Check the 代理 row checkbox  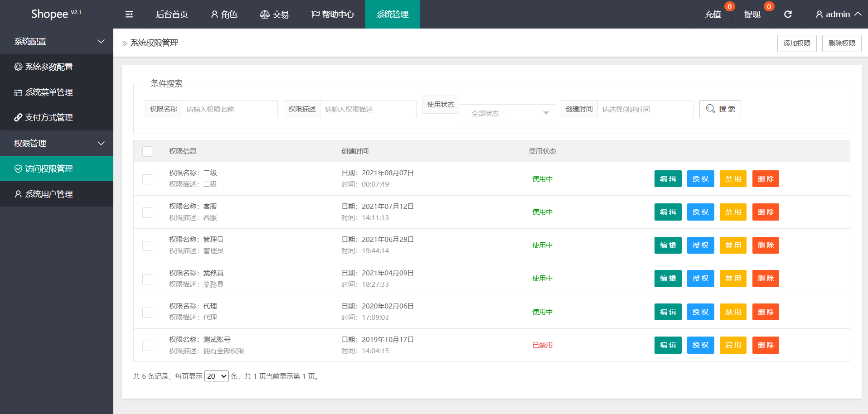tap(147, 312)
